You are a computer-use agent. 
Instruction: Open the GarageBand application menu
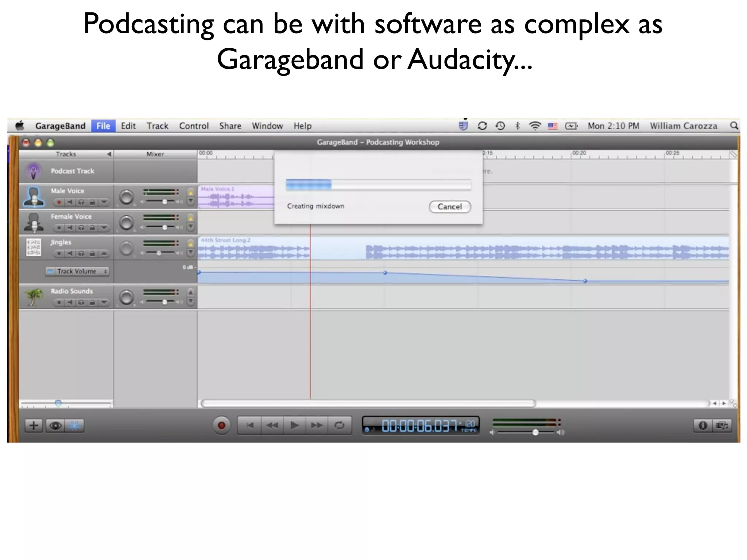[x=60, y=126]
